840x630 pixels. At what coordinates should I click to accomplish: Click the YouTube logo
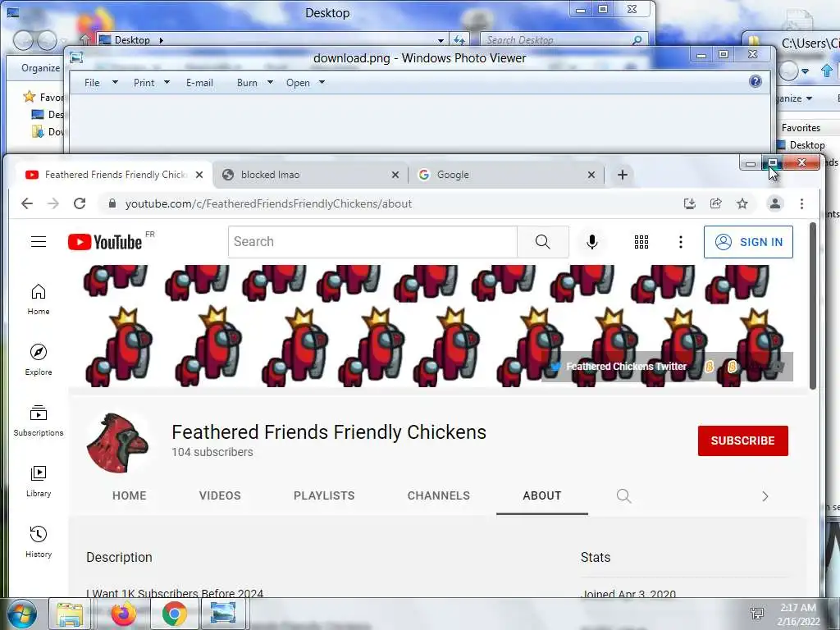click(105, 242)
